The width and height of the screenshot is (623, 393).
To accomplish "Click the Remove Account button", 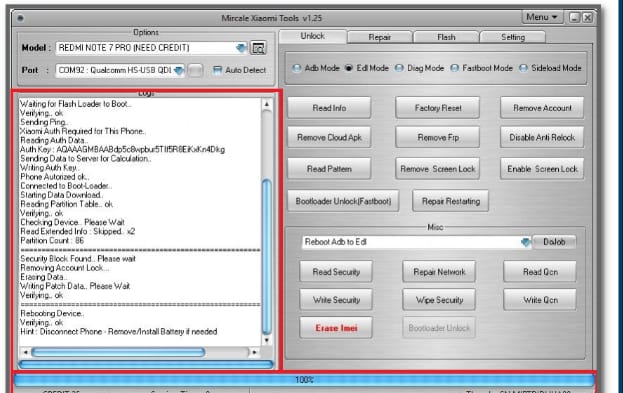I will coord(542,108).
